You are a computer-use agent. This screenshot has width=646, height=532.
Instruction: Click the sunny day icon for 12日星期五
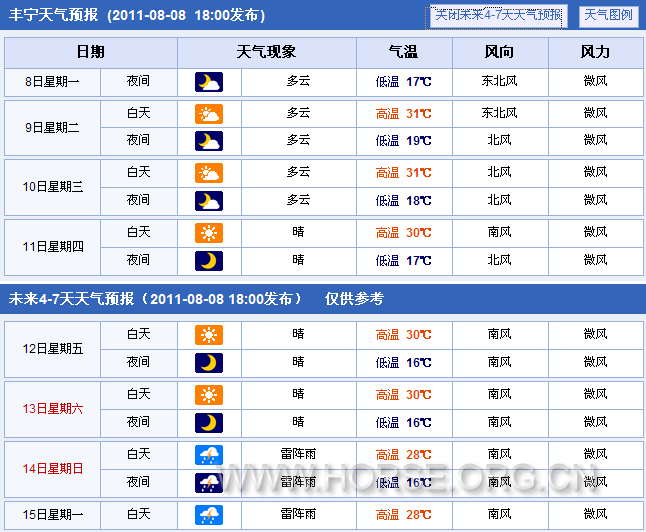[x=209, y=335]
